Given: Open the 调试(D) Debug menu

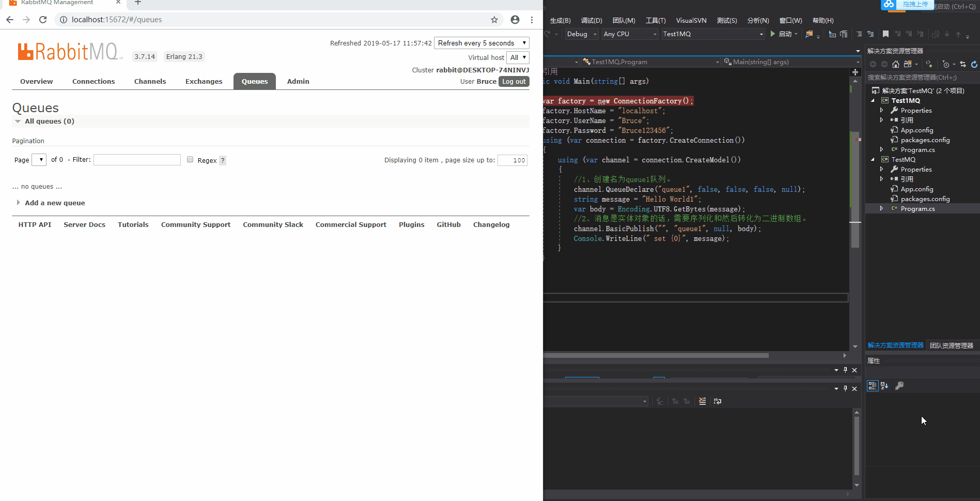Looking at the screenshot, I should pyautogui.click(x=592, y=21).
